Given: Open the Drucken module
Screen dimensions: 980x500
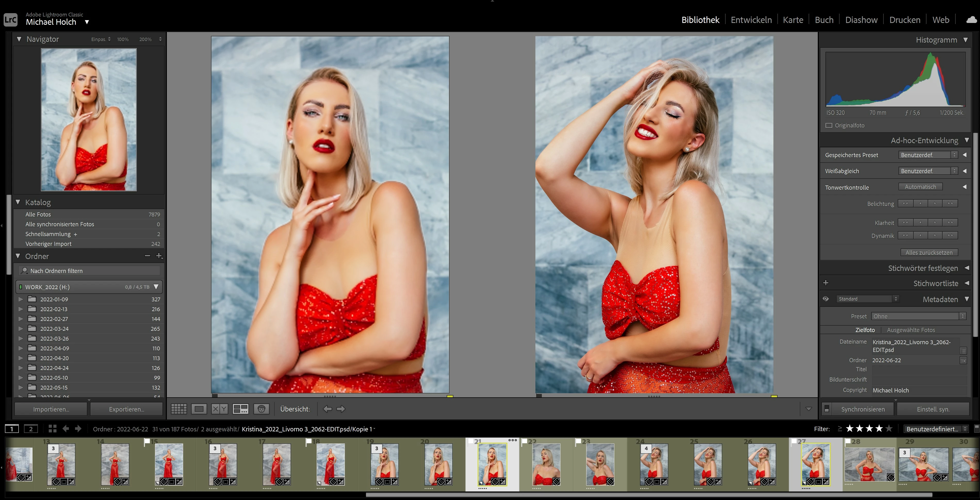Looking at the screenshot, I should point(905,20).
